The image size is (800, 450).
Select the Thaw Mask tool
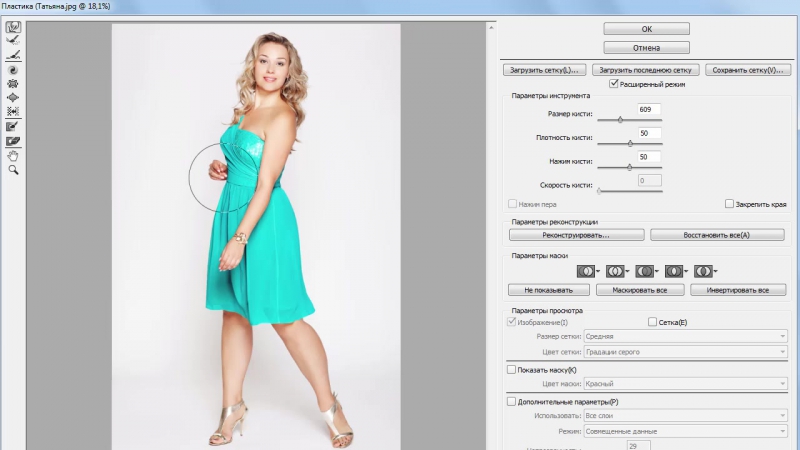pyautogui.click(x=13, y=141)
